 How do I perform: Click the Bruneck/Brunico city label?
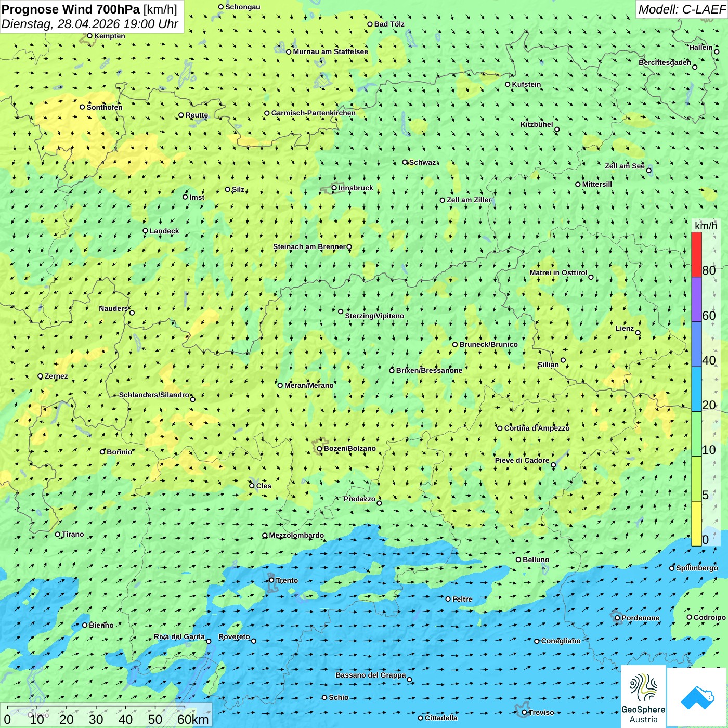point(488,344)
